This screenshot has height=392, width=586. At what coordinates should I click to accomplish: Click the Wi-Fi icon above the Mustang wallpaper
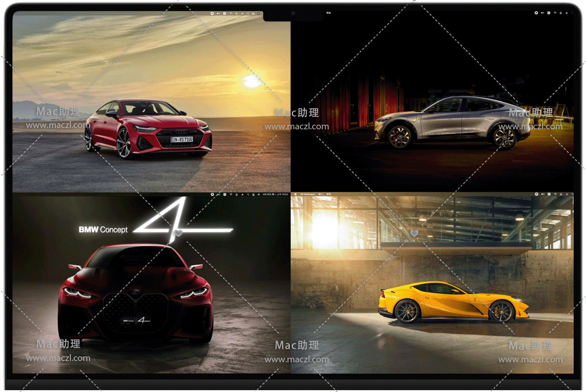(x=555, y=13)
